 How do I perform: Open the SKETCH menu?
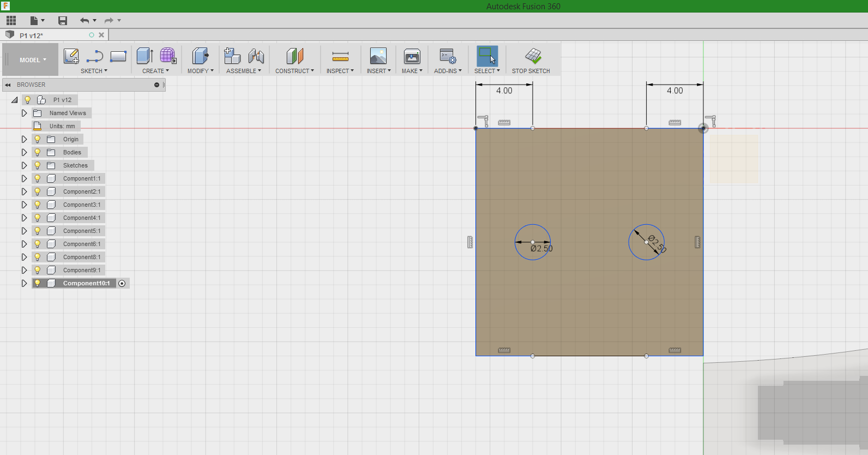[x=94, y=71]
